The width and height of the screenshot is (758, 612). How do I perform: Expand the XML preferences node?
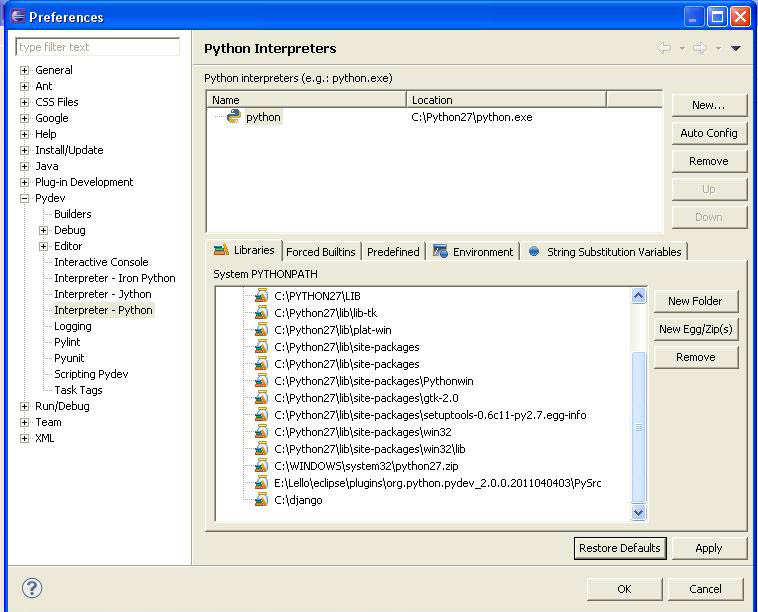point(24,438)
